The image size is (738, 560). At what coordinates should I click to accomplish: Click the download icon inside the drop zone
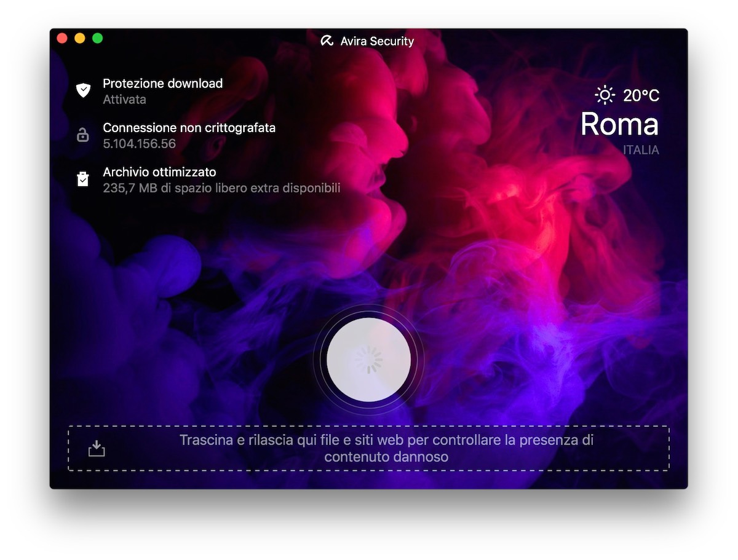(96, 449)
